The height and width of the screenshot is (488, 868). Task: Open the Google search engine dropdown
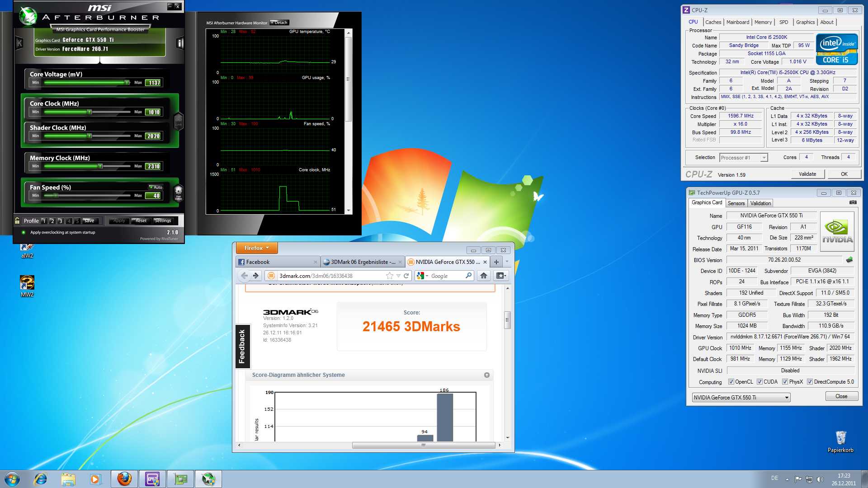[423, 276]
